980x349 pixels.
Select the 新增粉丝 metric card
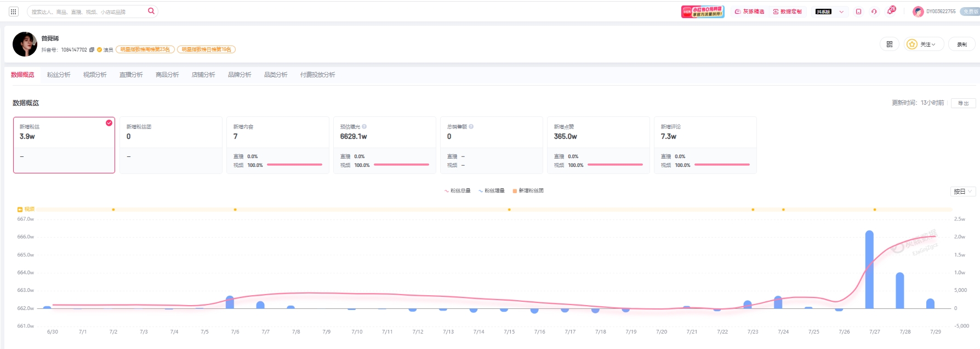(x=64, y=145)
